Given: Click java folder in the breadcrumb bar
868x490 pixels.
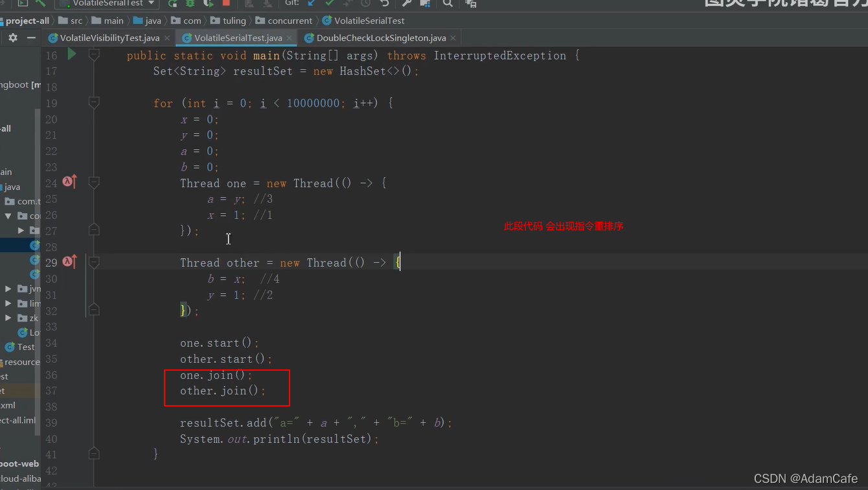Looking at the screenshot, I should [147, 21].
